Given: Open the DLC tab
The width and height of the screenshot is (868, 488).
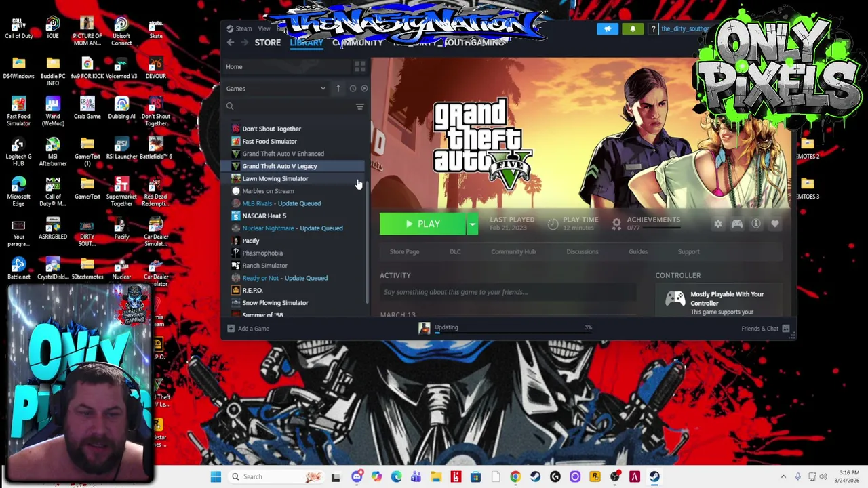Looking at the screenshot, I should tap(455, 251).
